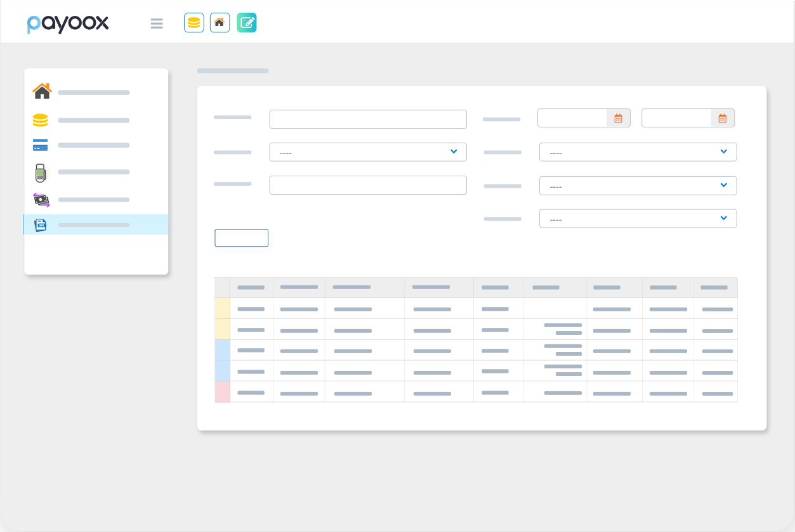Expand the dropdown directly beneath the date fields
This screenshot has height=532, width=795.
[x=638, y=152]
